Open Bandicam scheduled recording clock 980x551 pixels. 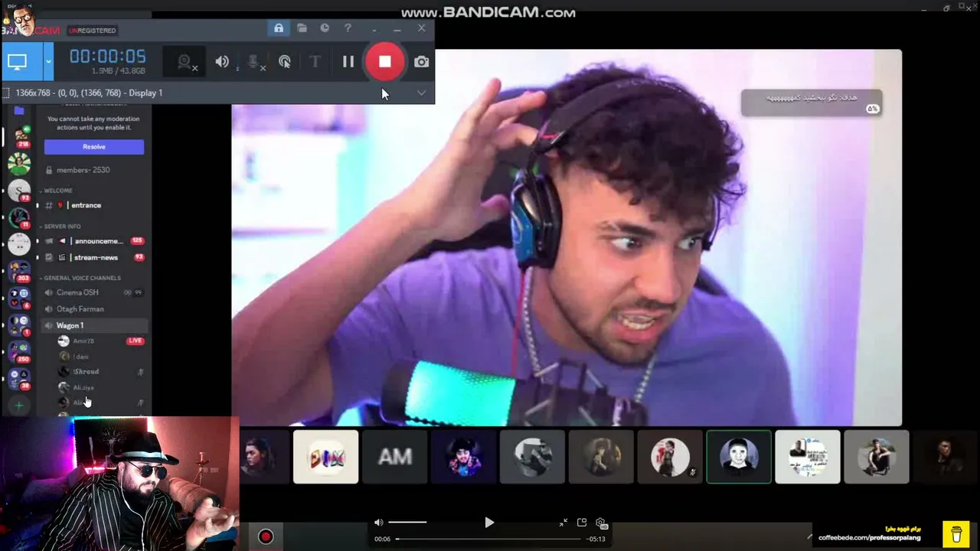point(325,28)
